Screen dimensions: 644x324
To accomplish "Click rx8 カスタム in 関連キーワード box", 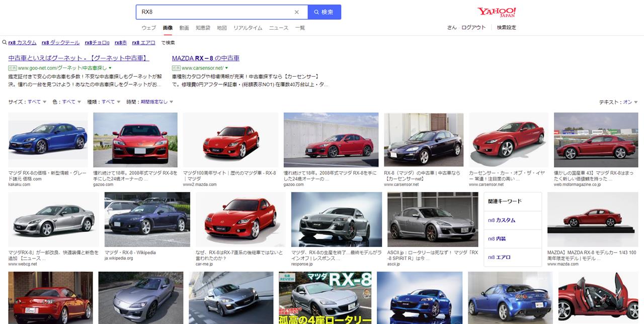I will point(502,220).
